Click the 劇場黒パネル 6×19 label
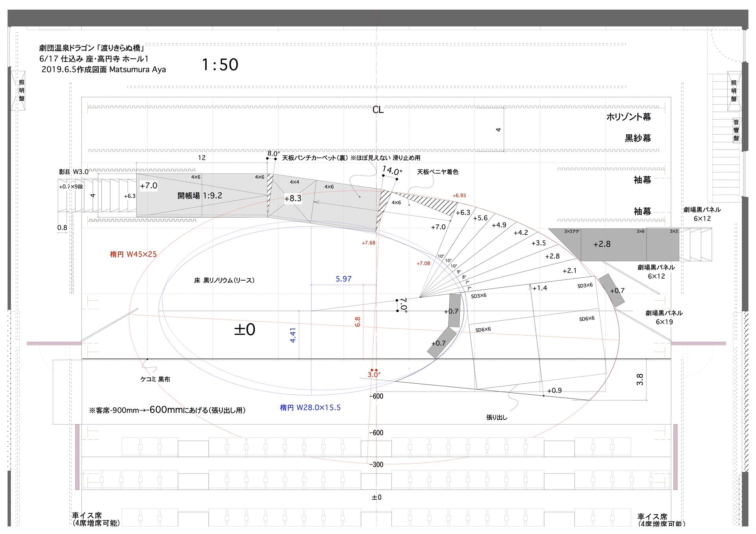756x534 pixels. 664,318
